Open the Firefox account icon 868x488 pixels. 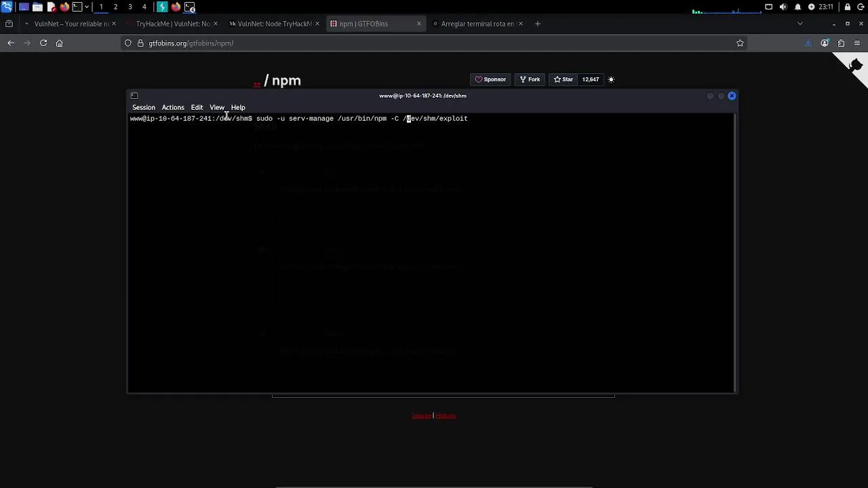point(825,43)
